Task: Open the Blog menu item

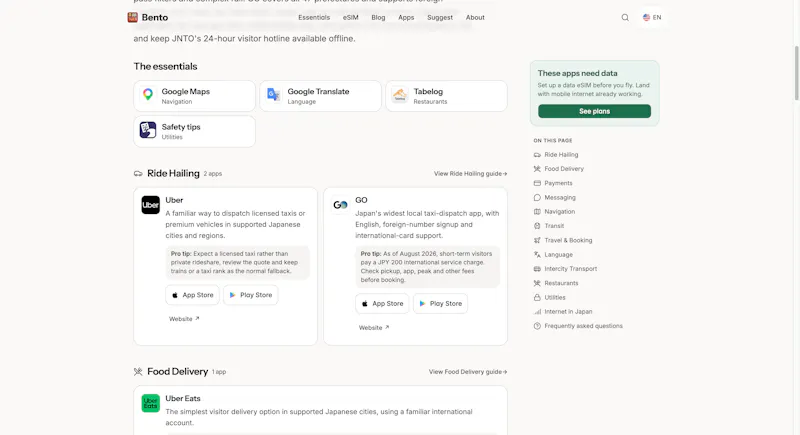Action: pos(379,17)
